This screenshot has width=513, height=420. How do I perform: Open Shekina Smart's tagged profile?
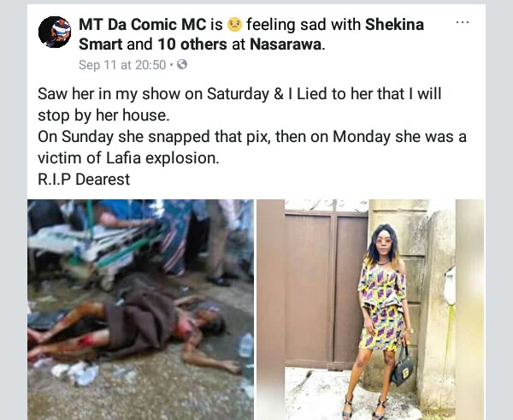pyautogui.click(x=251, y=34)
